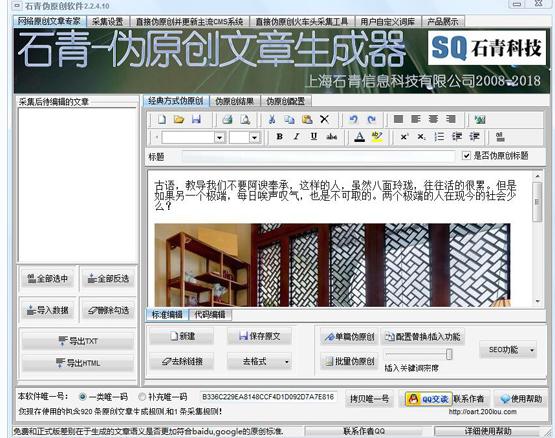Open QQ交谈 contact button
The width and height of the screenshot is (555, 438).
click(429, 399)
